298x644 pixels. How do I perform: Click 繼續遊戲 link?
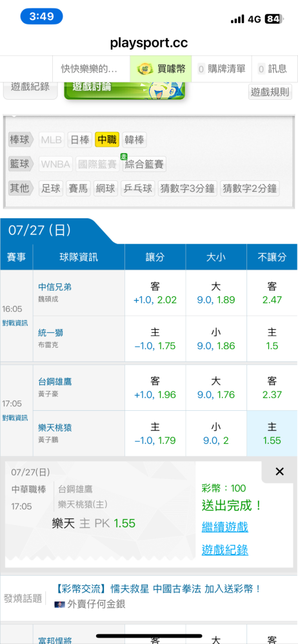[224, 527]
